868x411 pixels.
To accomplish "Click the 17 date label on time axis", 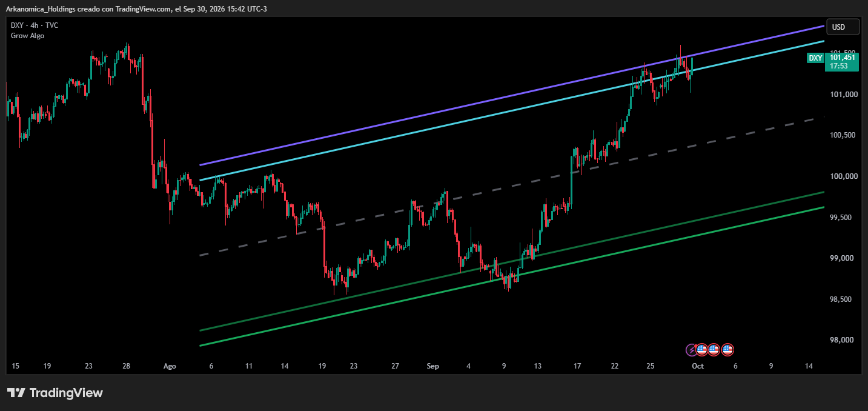I will click(x=577, y=366).
